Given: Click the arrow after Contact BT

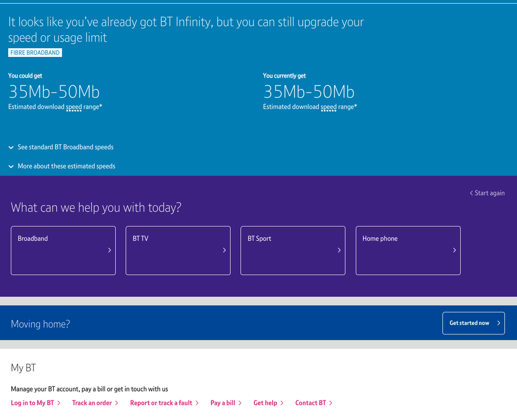Looking at the screenshot, I should (330, 403).
